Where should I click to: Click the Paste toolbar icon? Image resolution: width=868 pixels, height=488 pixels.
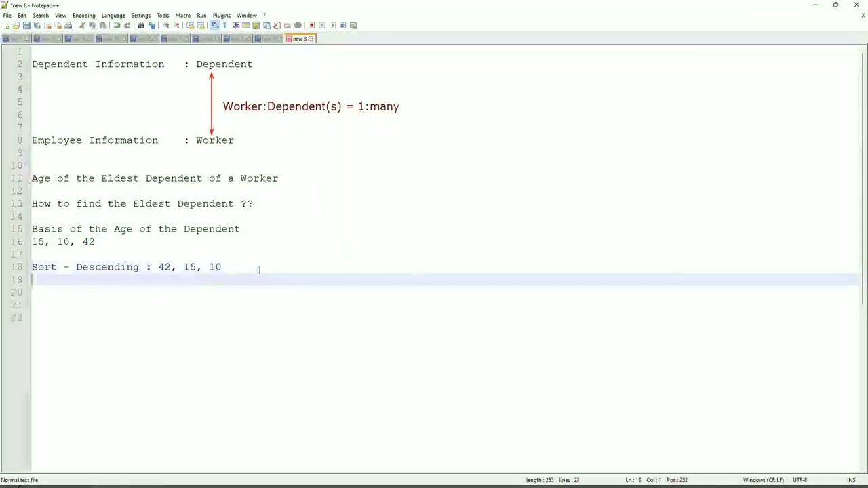(x=103, y=26)
